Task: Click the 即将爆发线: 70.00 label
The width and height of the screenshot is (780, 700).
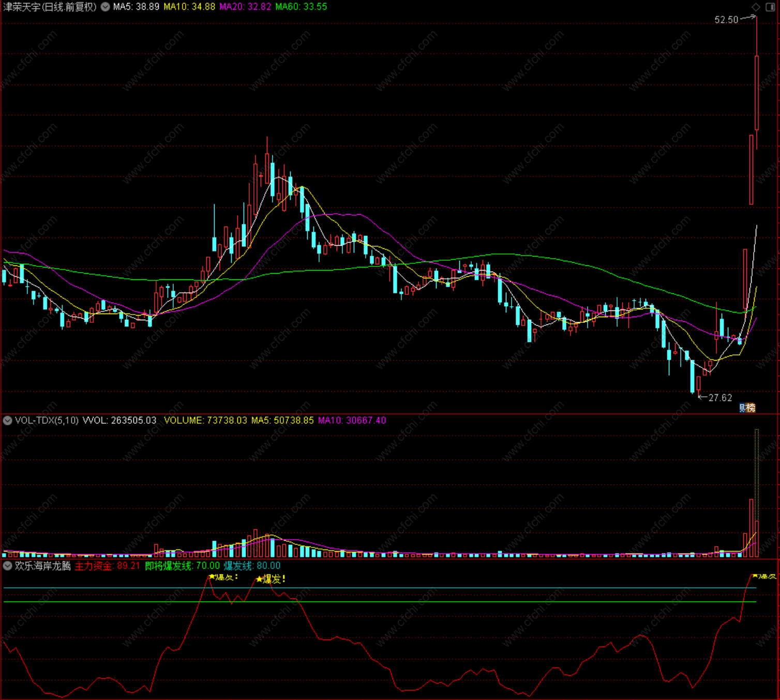Action: 182,566
